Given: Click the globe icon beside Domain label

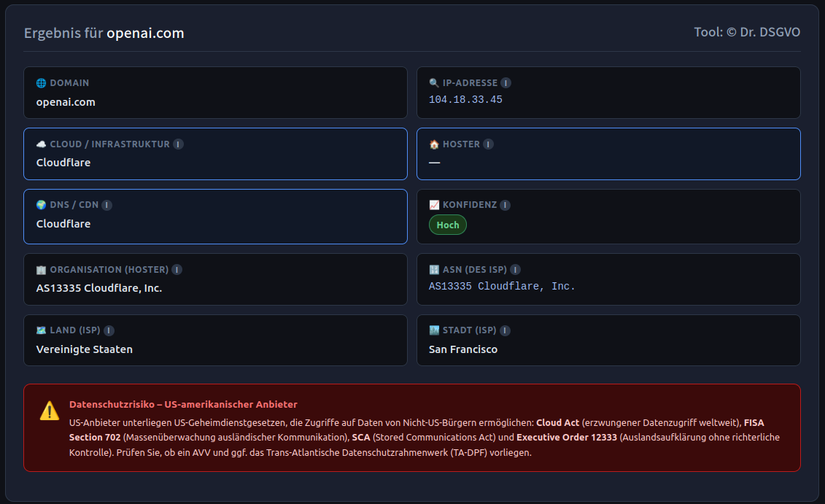Looking at the screenshot, I should click(x=41, y=83).
